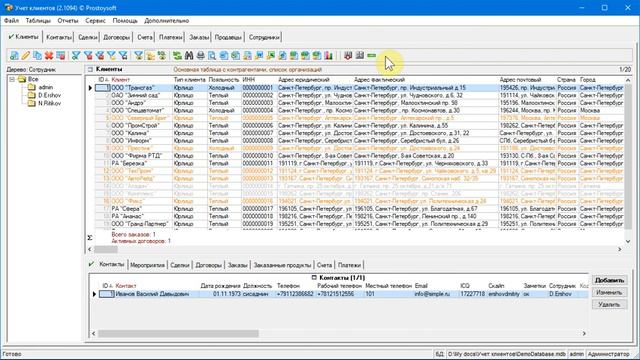Click the red X delete record icon
The image size is (640, 360).
(x=49, y=56)
